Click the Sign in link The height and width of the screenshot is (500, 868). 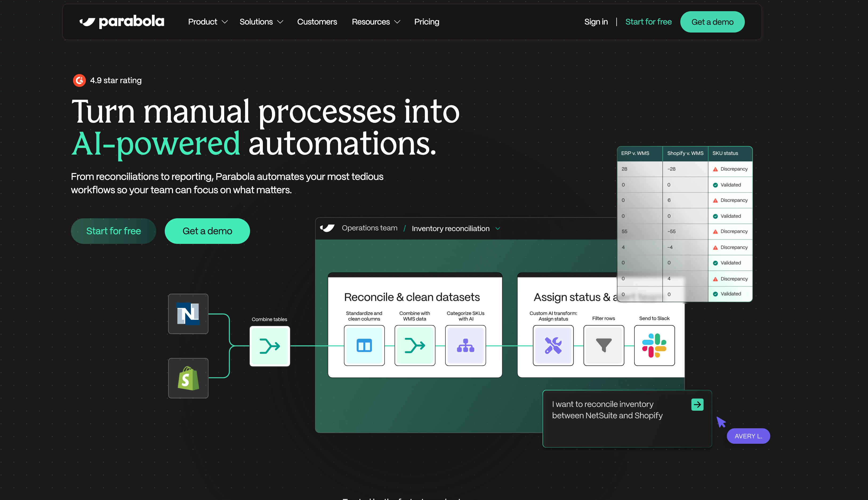click(x=596, y=22)
